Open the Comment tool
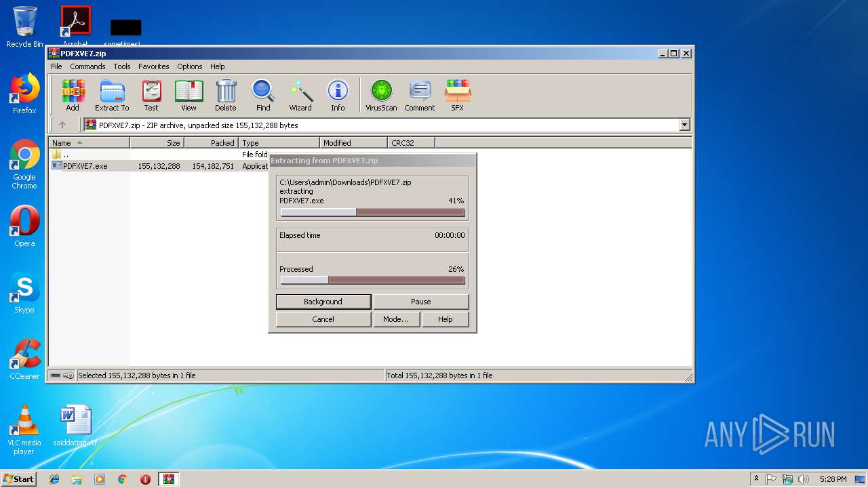This screenshot has width=868, height=488. point(420,95)
